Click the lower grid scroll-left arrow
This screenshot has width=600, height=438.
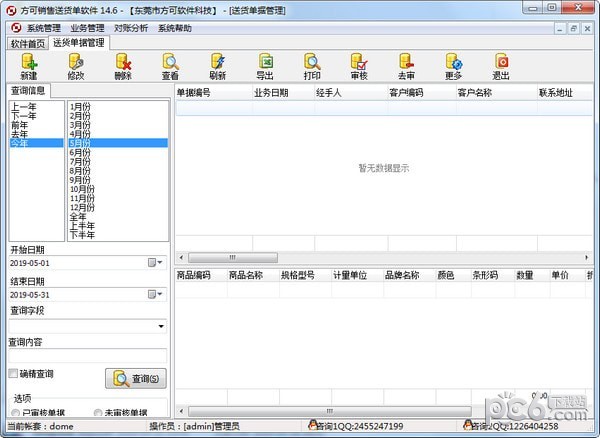click(181, 412)
